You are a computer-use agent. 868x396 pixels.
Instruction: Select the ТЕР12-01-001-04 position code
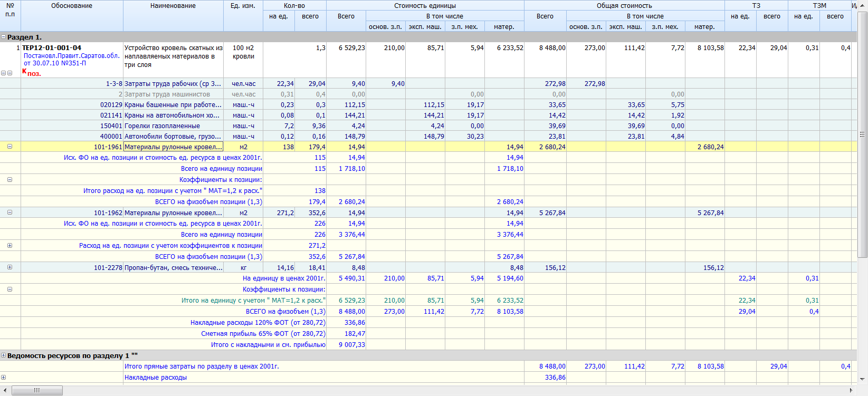tap(52, 48)
